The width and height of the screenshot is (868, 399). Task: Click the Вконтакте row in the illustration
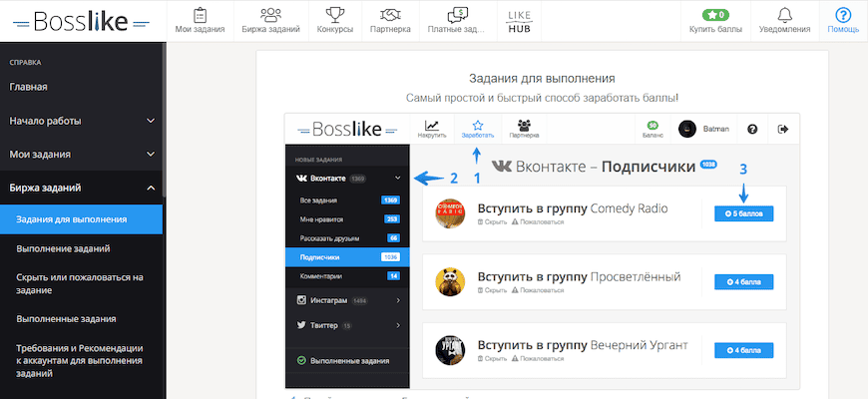pyautogui.click(x=347, y=179)
